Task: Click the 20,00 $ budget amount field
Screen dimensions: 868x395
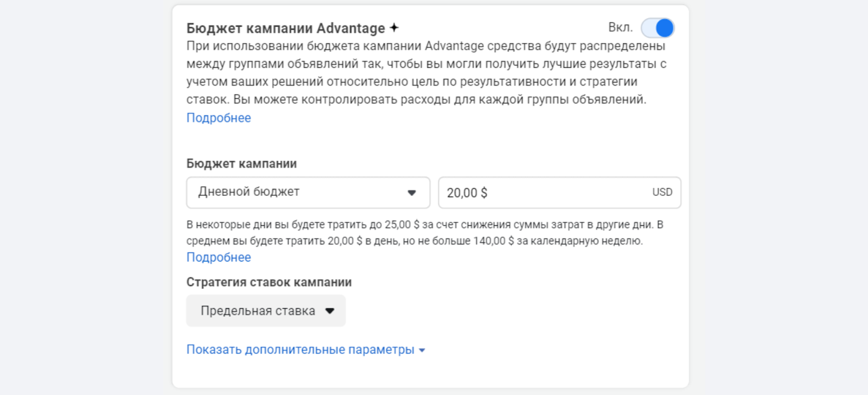Action: pos(542,193)
